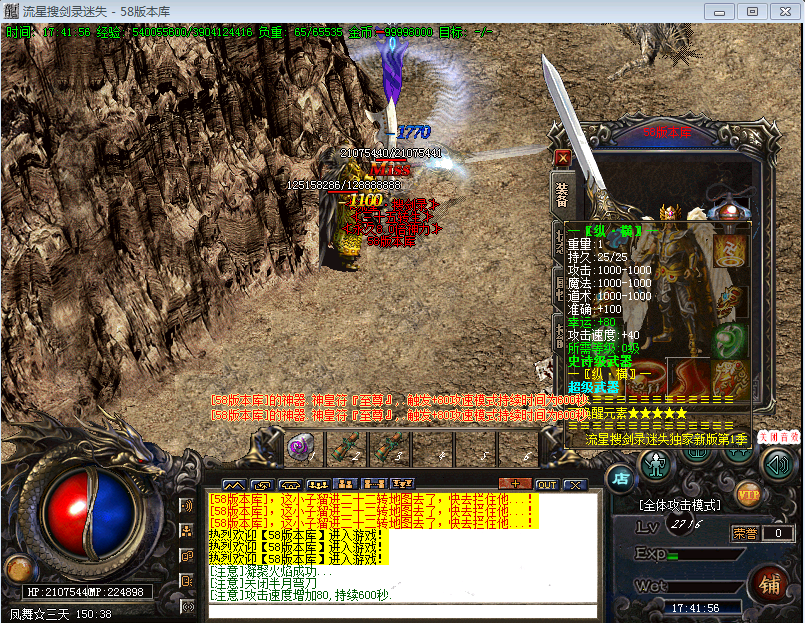
Task: Select the golden dragon emblem equipment slot
Action: click(x=729, y=379)
